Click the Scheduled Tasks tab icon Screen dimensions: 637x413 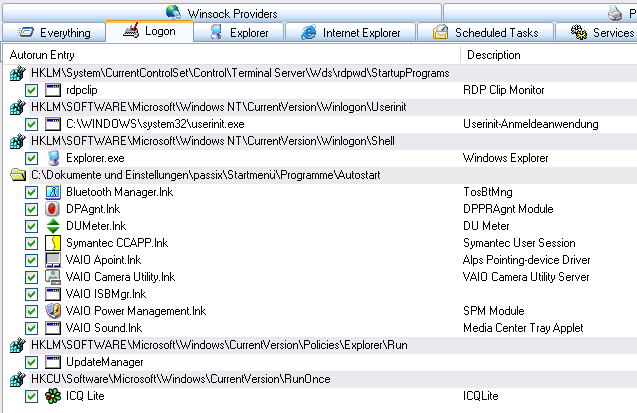pyautogui.click(x=440, y=32)
